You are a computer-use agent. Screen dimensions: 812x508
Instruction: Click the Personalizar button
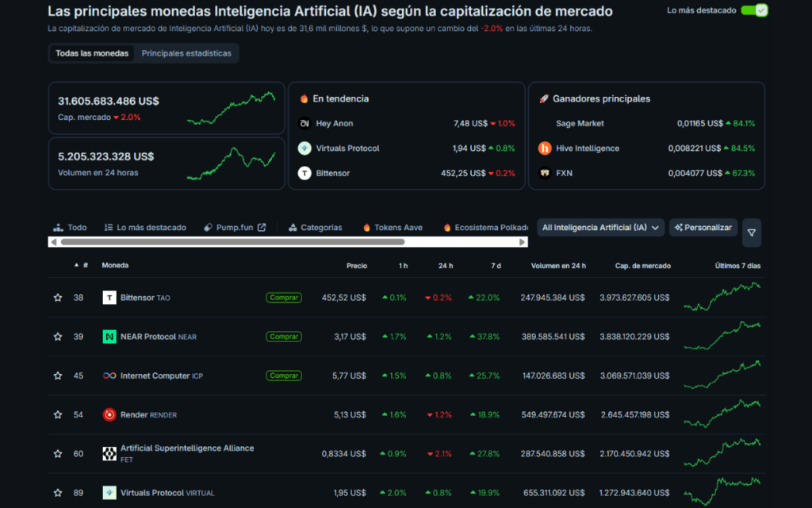703,228
